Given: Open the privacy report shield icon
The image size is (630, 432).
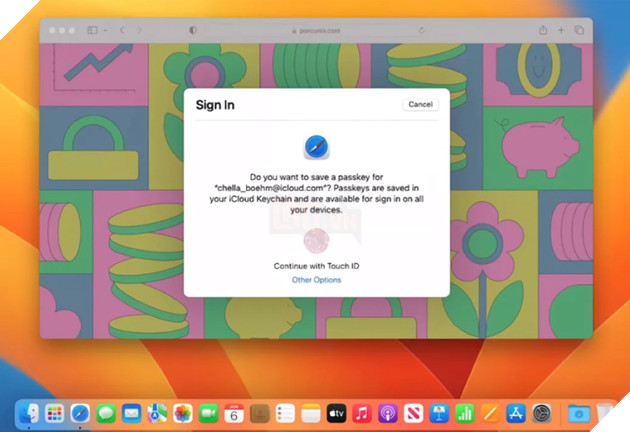Looking at the screenshot, I should [193, 30].
